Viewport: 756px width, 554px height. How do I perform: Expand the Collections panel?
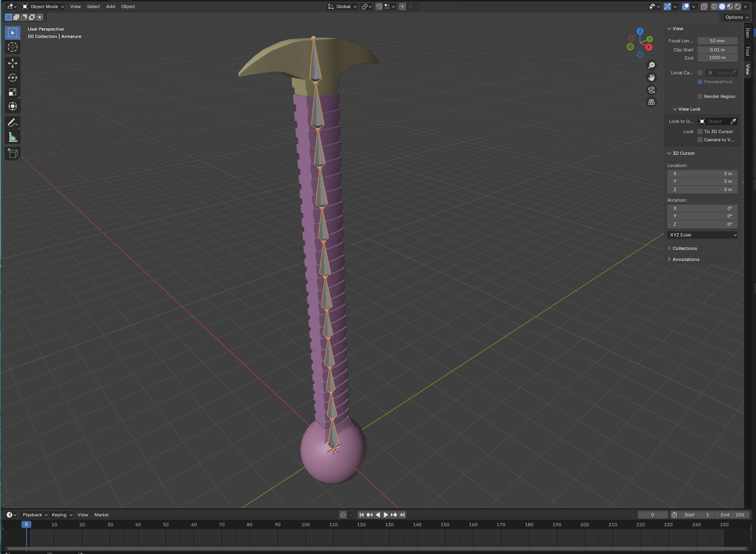pyautogui.click(x=685, y=248)
